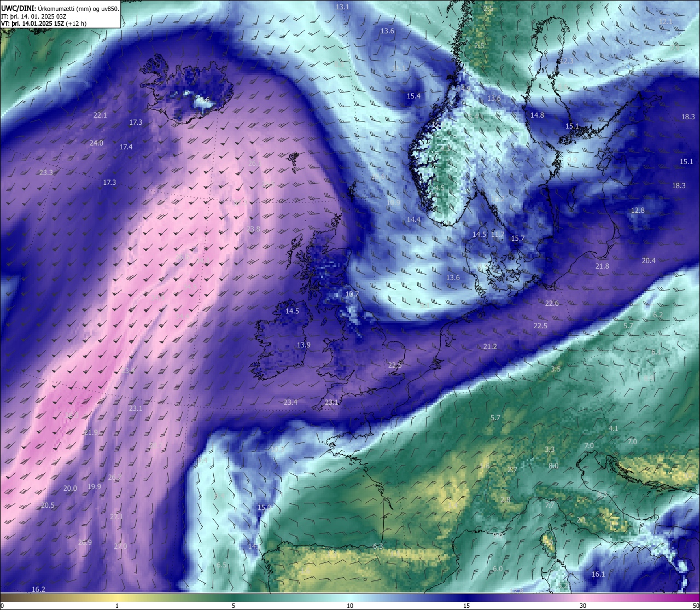
Task: Click the '15' label on the colour scale
Action: 466,606
